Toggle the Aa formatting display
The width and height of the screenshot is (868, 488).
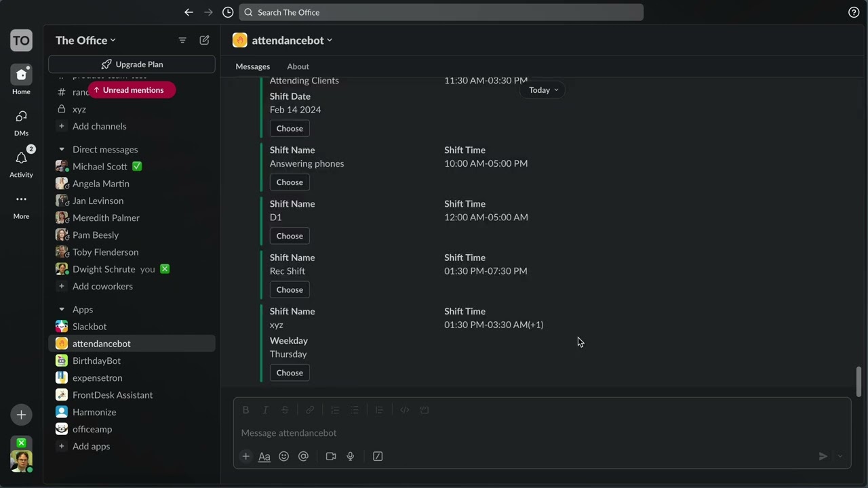(264, 456)
